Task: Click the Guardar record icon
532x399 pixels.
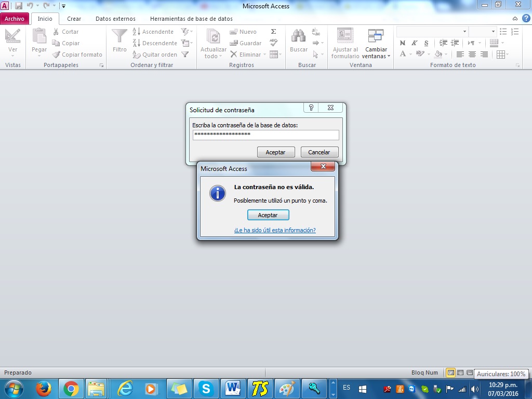Action: click(233, 43)
